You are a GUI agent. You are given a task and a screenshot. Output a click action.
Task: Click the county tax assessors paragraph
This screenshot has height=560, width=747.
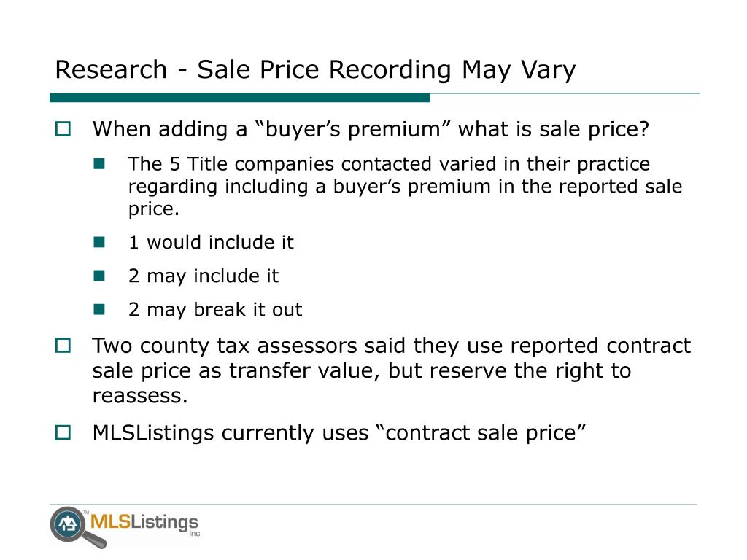pos(391,370)
